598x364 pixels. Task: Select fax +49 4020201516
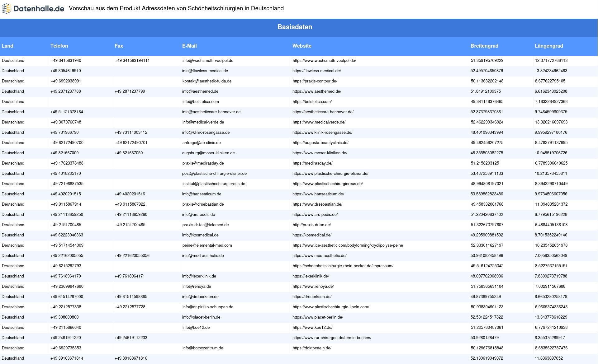[130, 194]
